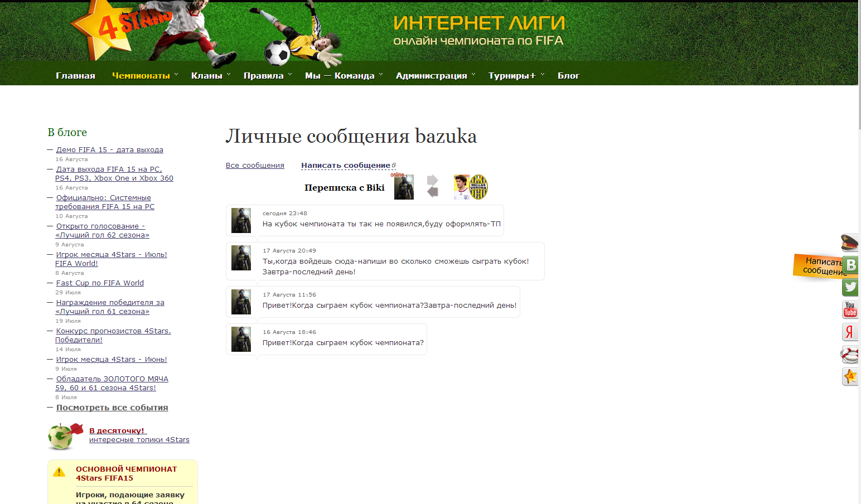The height and width of the screenshot is (504, 861).
Task: Open the military cap sidebar icon
Action: 849,243
